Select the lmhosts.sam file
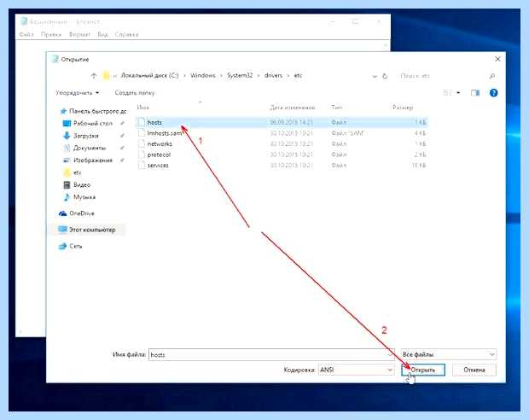 pyautogui.click(x=282, y=133)
